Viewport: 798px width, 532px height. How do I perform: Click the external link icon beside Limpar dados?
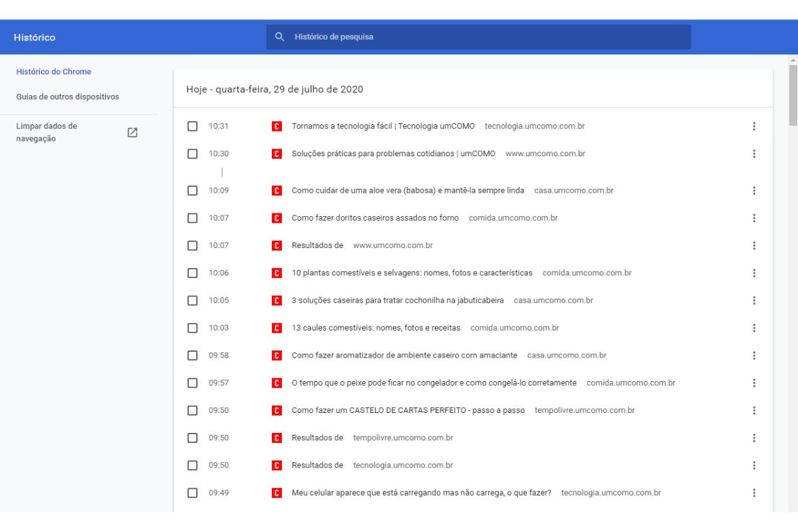click(132, 132)
